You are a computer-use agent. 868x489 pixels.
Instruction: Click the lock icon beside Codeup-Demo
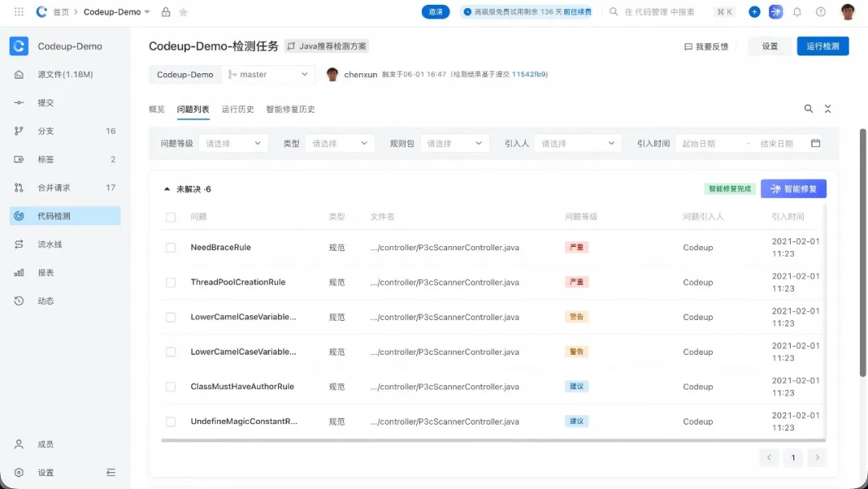click(x=166, y=11)
